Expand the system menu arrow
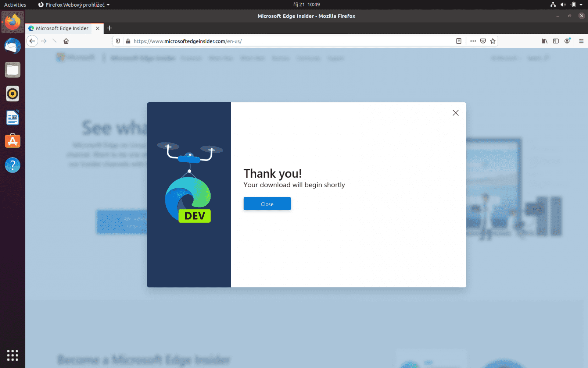 pos(581,5)
